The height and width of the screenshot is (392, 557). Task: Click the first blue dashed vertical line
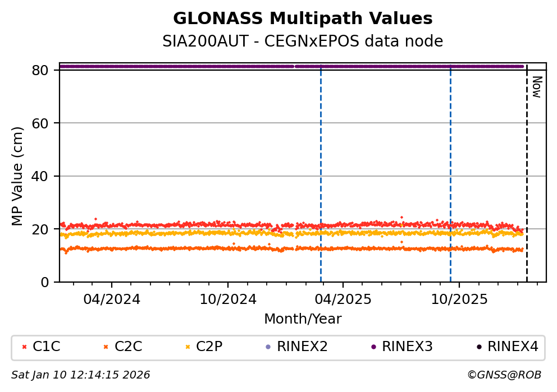321,168
